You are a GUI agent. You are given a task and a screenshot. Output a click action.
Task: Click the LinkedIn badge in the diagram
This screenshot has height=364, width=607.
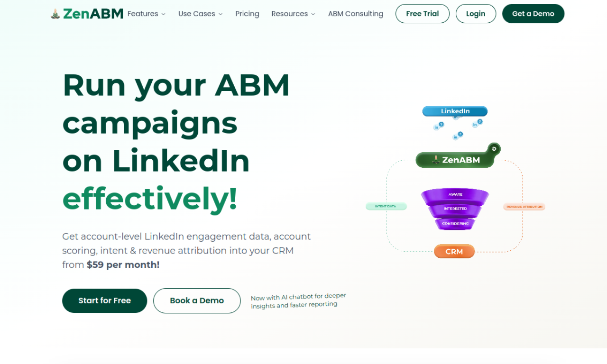[x=454, y=111]
